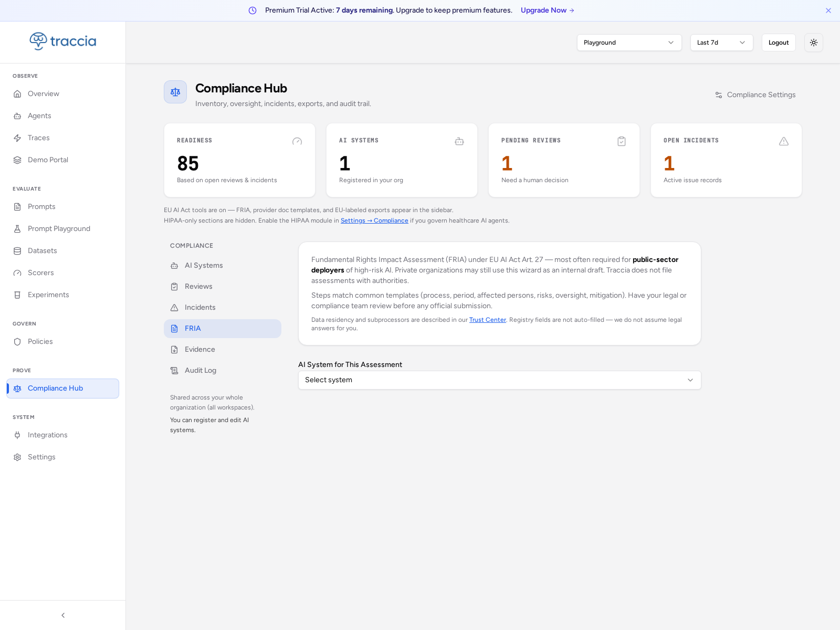Dismiss the premium trial banner

828,10
